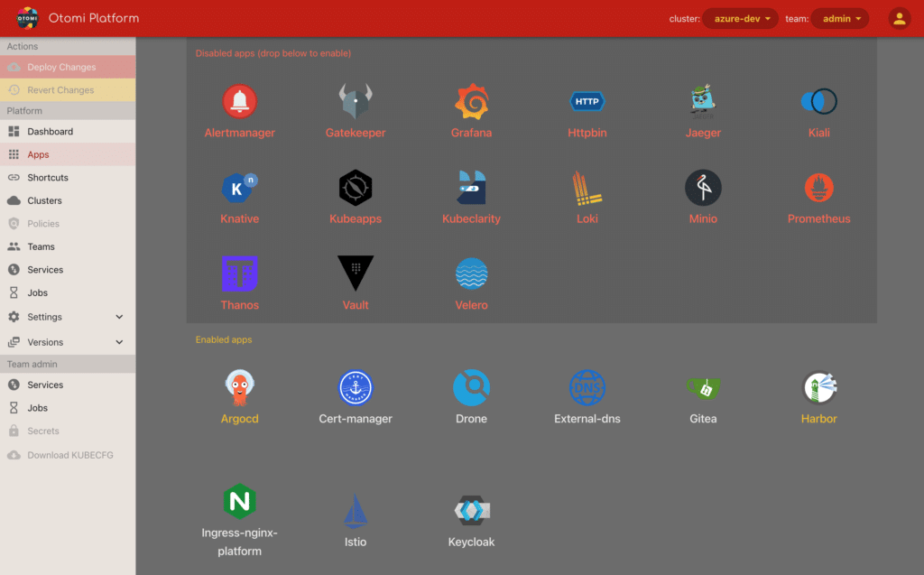Click the Drone app icon
Screen dimensions: 924x575
(x=471, y=387)
